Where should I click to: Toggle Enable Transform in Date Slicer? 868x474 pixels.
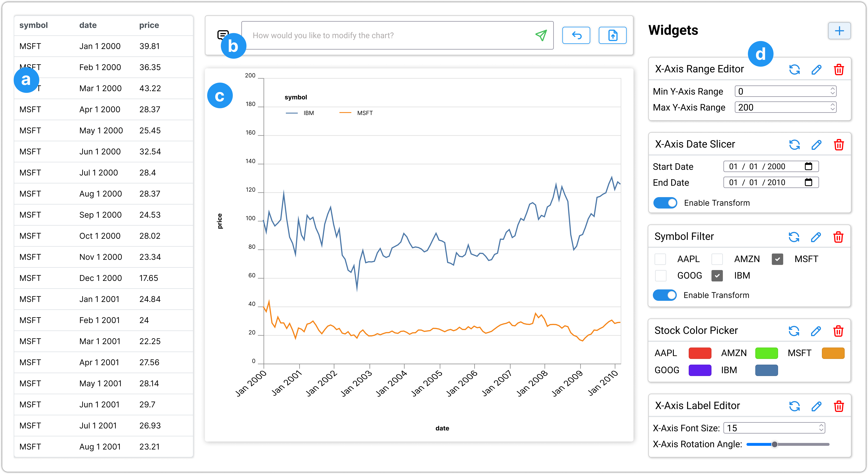coord(665,203)
